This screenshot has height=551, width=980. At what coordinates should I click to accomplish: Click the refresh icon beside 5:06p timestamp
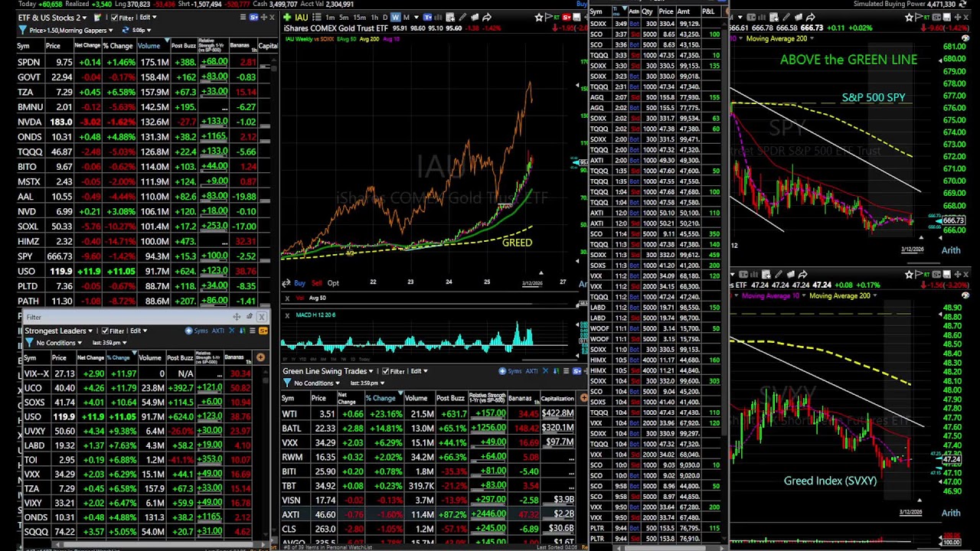point(125,30)
